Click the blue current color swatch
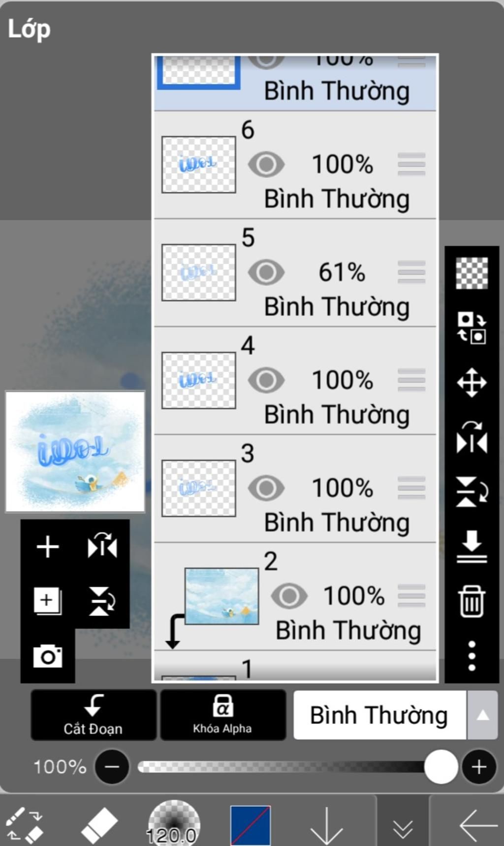This screenshot has width=504, height=846. pos(250,825)
